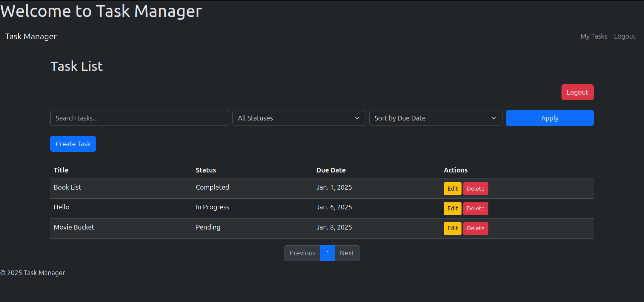Go to the Next page
This screenshot has width=644, height=302.
tap(347, 253)
